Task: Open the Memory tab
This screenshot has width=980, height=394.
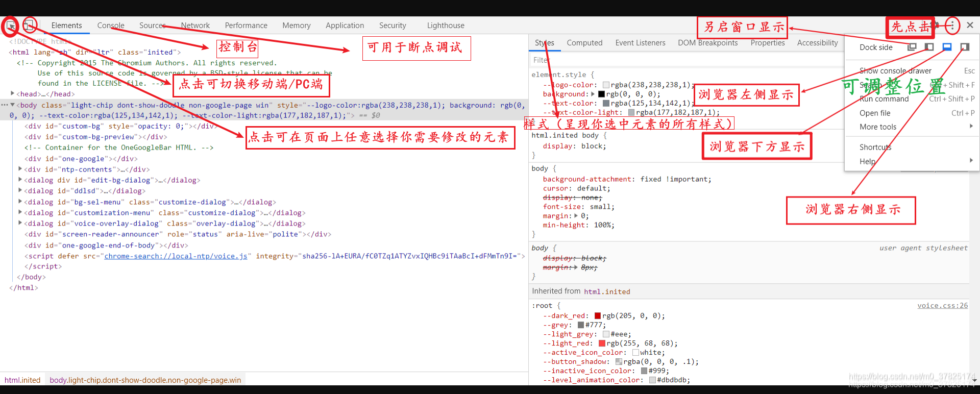Action: (x=297, y=26)
